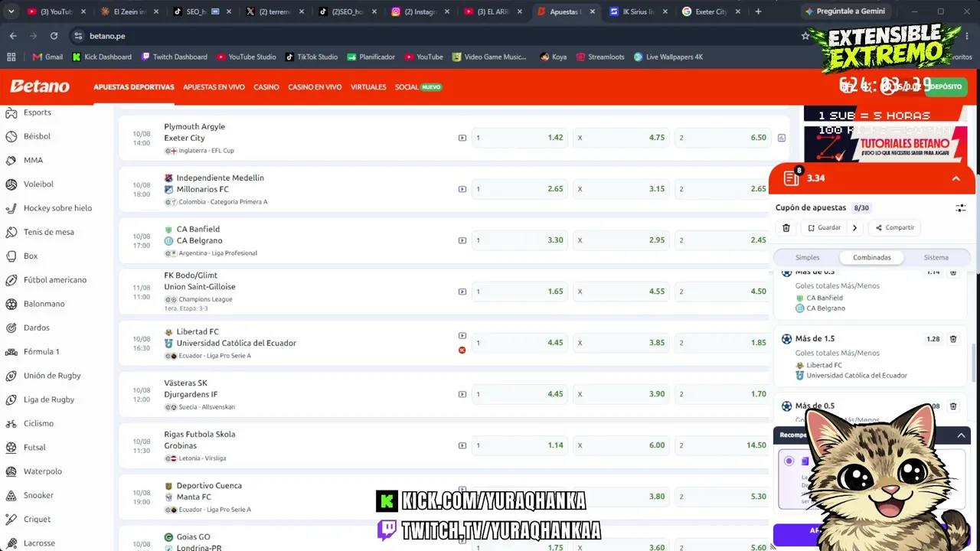Image resolution: width=980 pixels, height=551 pixels.
Task: Open the Deportivo Cuenca vs Manta FC match
Action: 204,491
